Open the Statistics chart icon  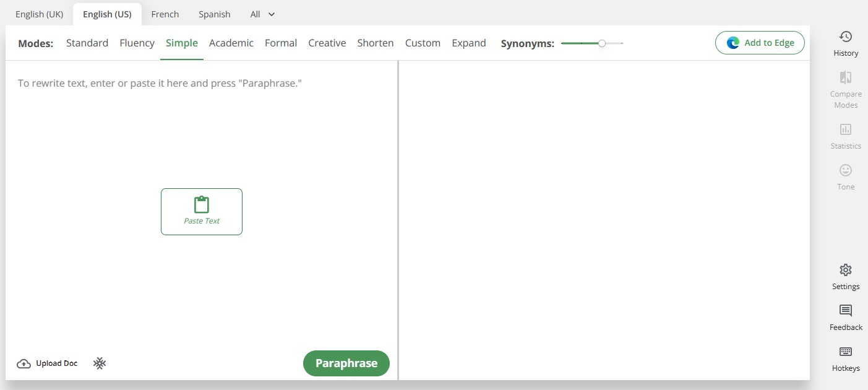846,129
